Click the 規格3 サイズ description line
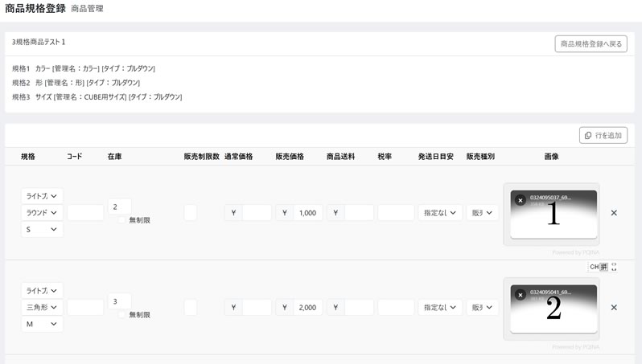Image resolution: width=642 pixels, height=364 pixels. pyautogui.click(x=97, y=97)
